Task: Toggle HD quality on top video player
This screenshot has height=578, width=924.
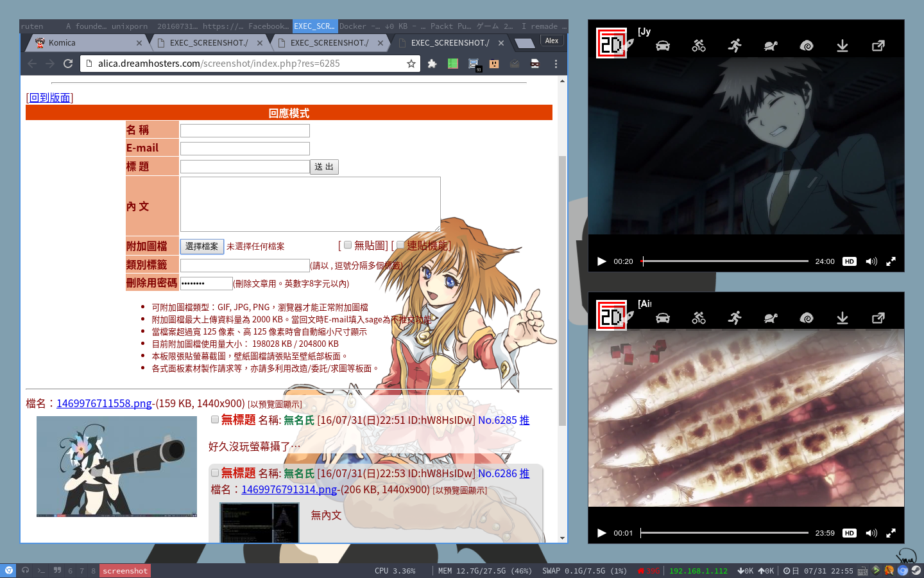Action: [x=849, y=261]
